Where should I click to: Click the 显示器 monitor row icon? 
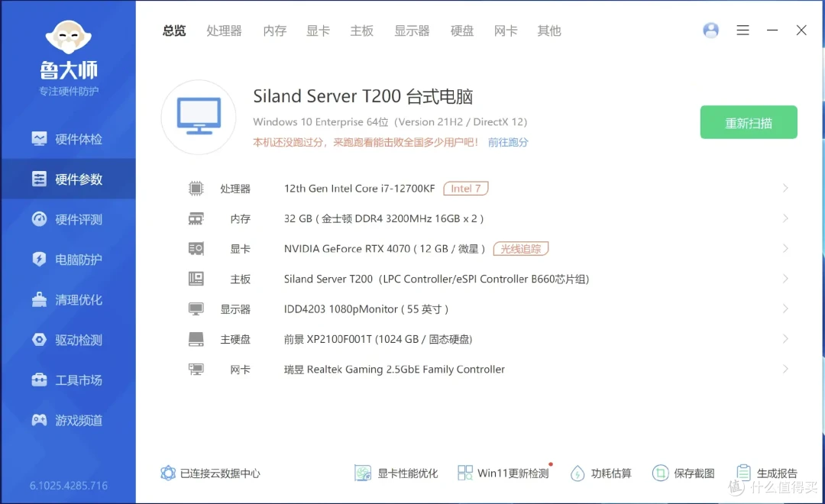pyautogui.click(x=196, y=309)
